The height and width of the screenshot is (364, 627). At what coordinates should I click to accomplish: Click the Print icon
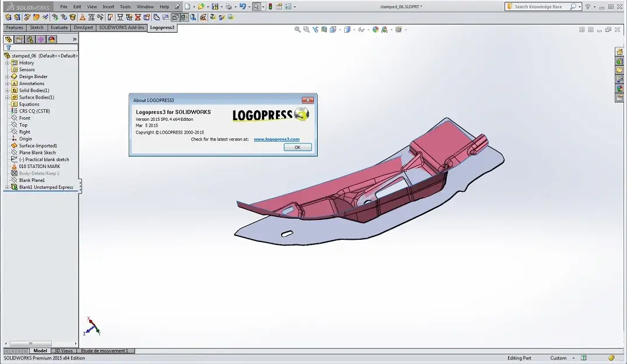[228, 6]
